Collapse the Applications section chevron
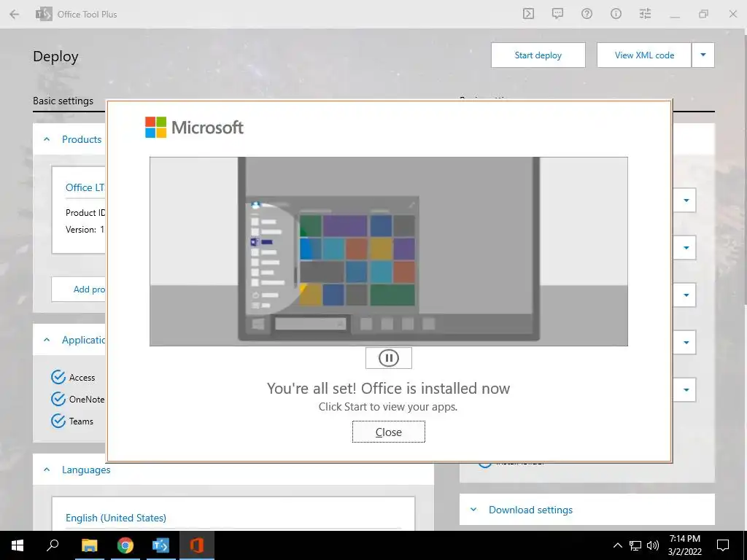The width and height of the screenshot is (747, 560). (x=47, y=340)
